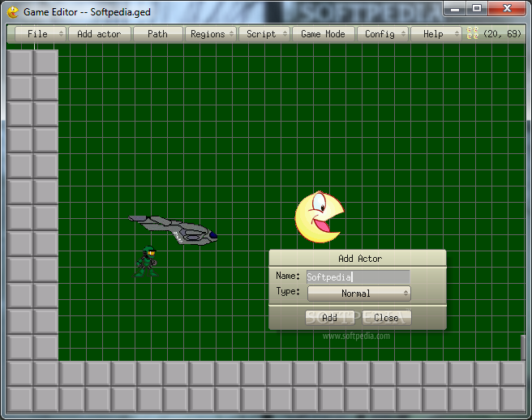Open the Script dropdown menu
The width and height of the screenshot is (532, 420).
coord(264,34)
